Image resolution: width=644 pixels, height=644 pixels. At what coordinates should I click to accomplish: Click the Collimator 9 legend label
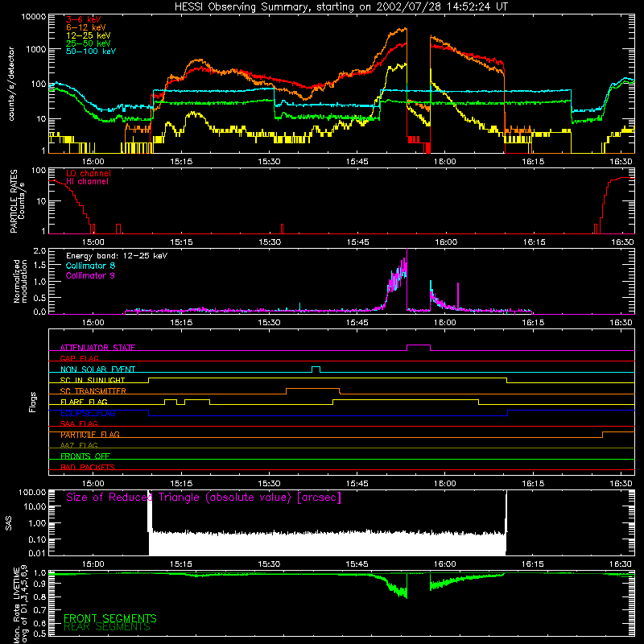90,275
